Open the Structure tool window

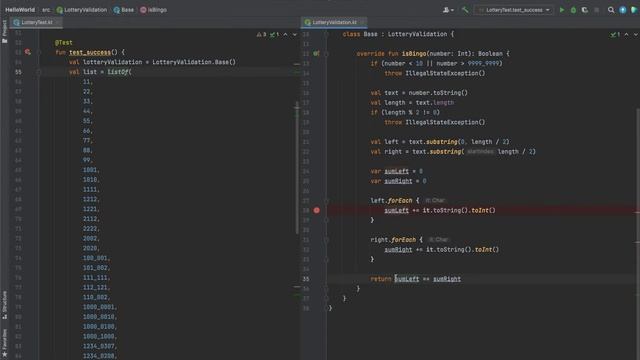click(4, 305)
